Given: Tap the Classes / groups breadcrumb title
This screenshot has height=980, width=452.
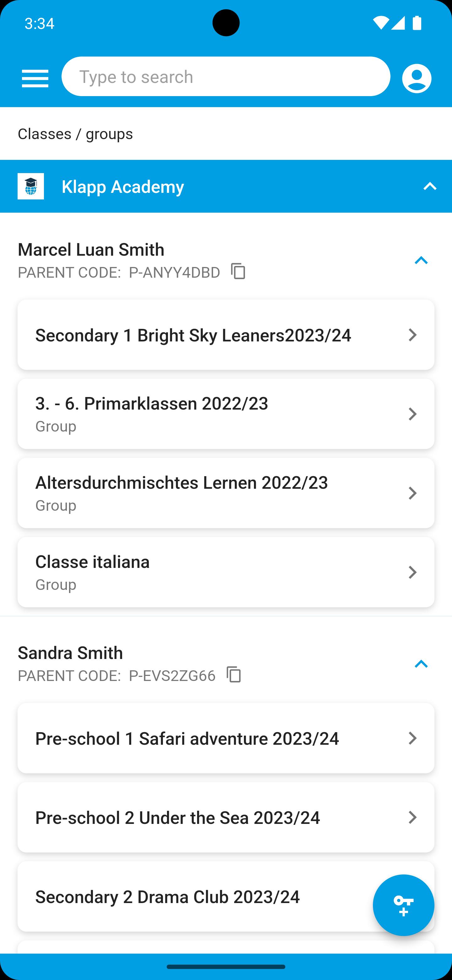Looking at the screenshot, I should 75,134.
